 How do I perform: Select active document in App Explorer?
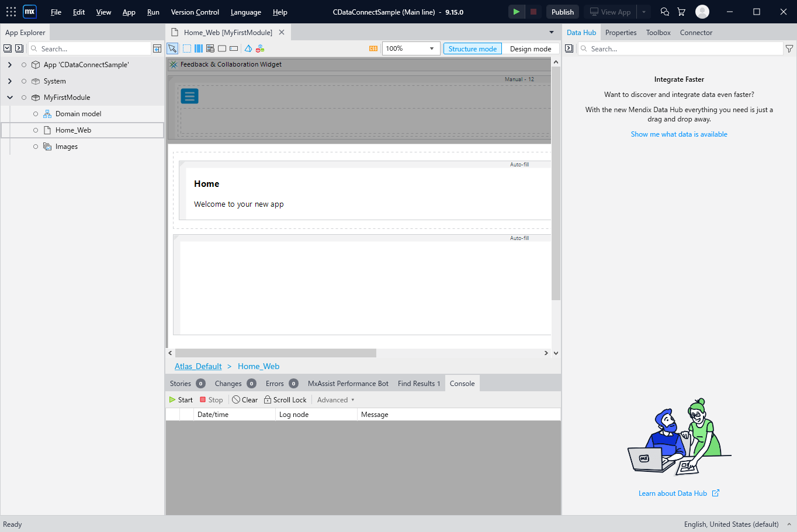click(x=157, y=48)
